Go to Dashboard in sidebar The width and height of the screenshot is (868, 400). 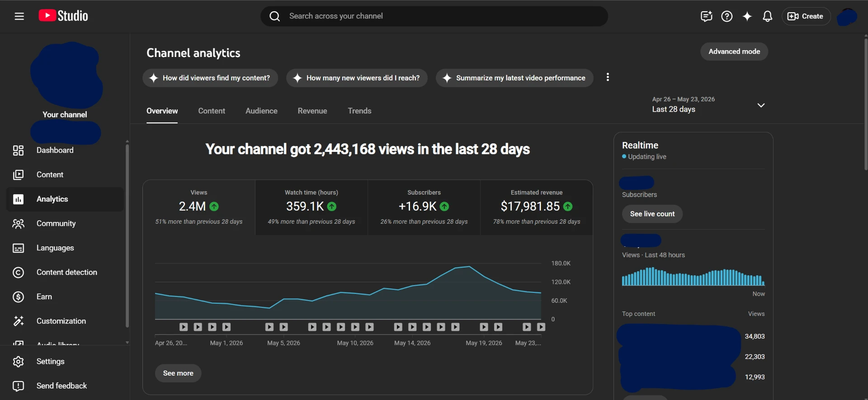coord(65,150)
